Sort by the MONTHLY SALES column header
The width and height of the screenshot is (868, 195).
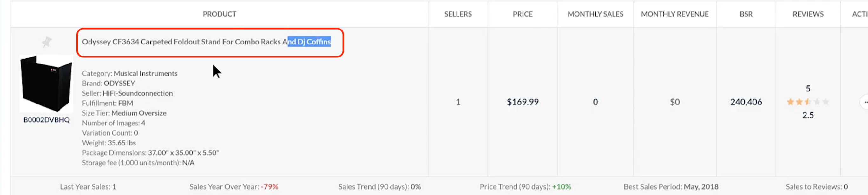point(595,14)
